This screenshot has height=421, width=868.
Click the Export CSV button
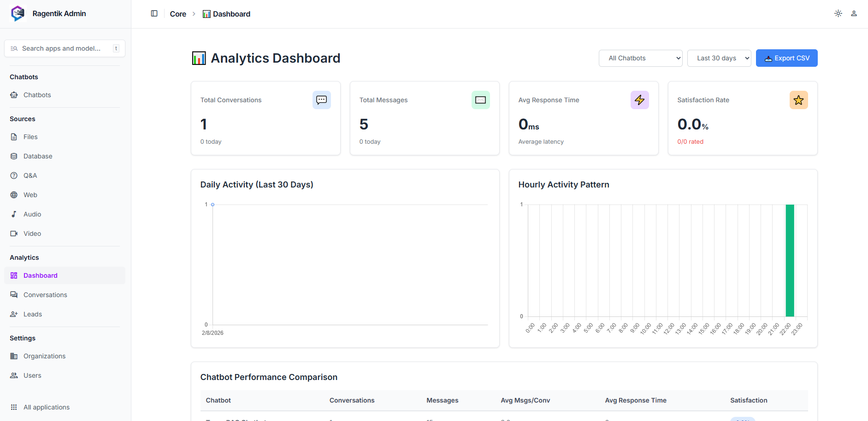tap(786, 58)
